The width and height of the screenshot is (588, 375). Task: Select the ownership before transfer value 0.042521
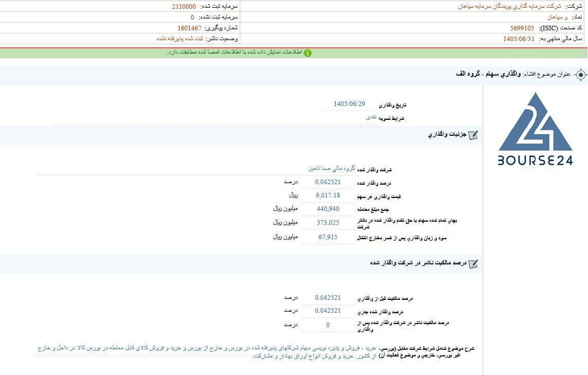[x=328, y=298]
